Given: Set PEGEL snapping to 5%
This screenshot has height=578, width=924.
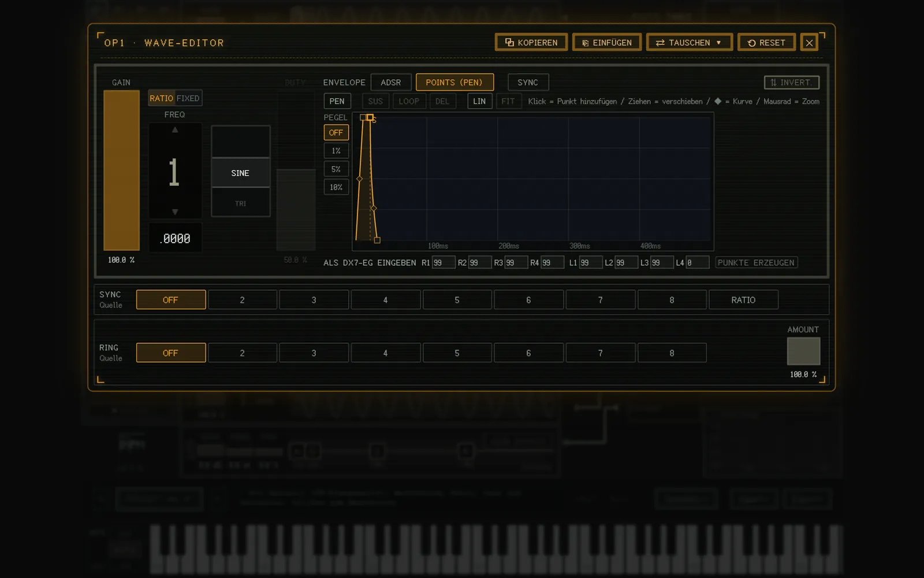Looking at the screenshot, I should [x=336, y=169].
